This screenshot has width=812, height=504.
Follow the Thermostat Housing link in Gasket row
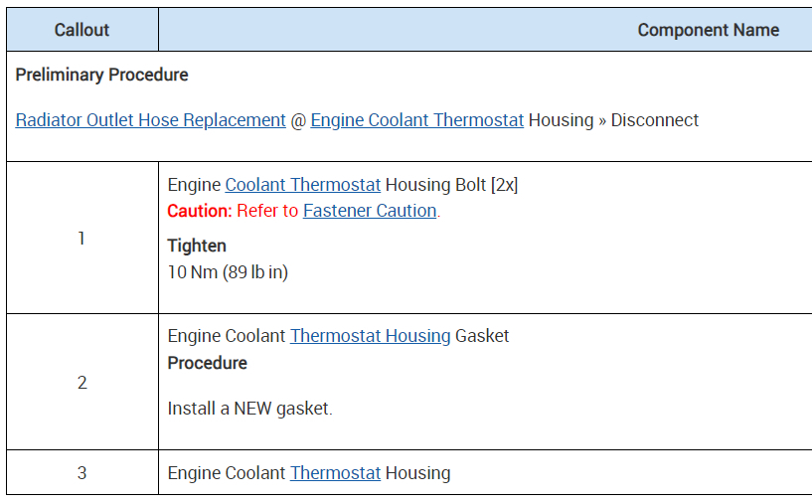(x=370, y=336)
